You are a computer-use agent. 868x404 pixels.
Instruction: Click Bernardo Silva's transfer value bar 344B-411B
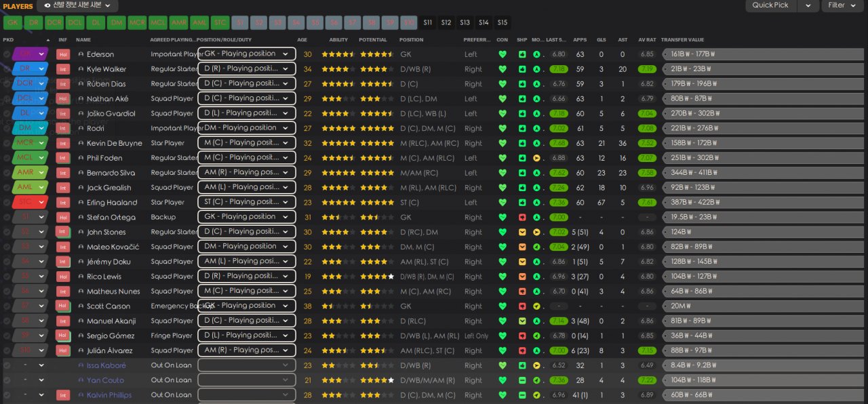(x=763, y=173)
